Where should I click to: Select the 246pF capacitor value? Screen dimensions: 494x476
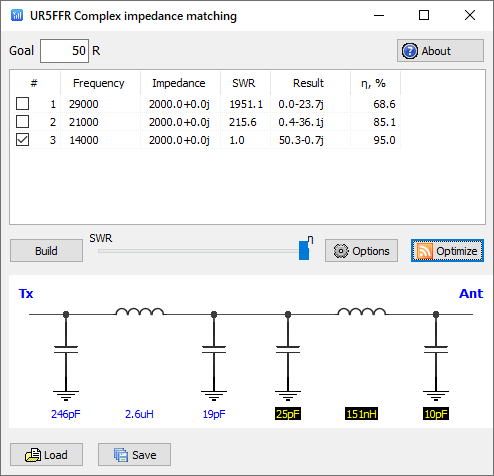click(66, 414)
